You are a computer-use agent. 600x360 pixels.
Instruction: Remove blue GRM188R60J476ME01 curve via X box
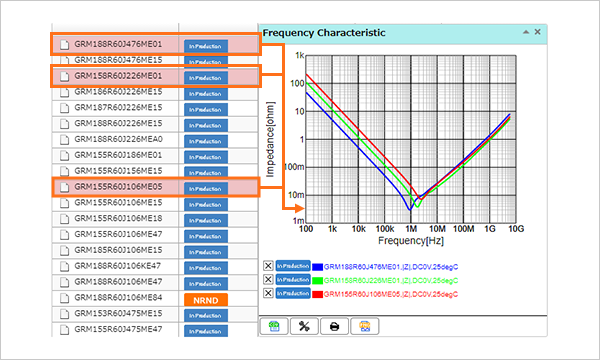(268, 266)
